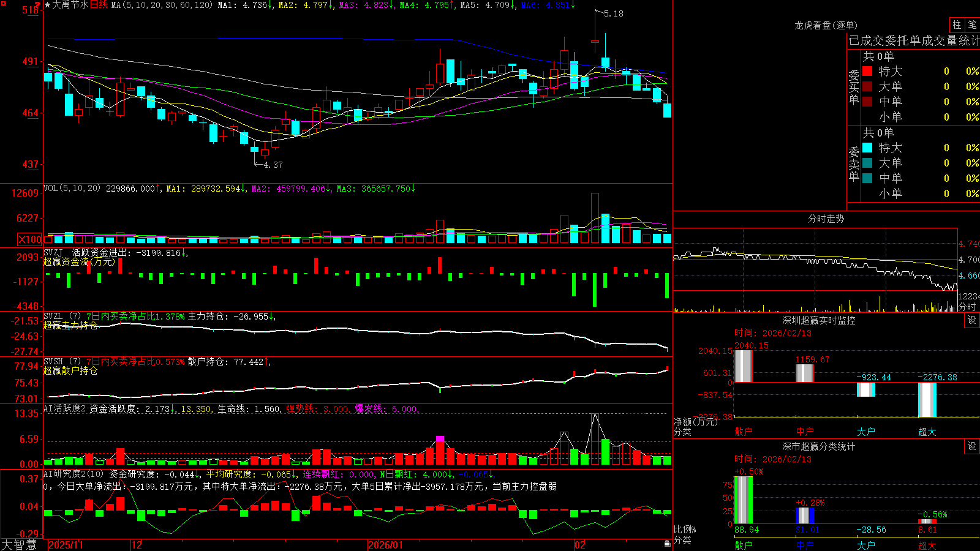Click the 柱 bar-view button

click(x=957, y=25)
